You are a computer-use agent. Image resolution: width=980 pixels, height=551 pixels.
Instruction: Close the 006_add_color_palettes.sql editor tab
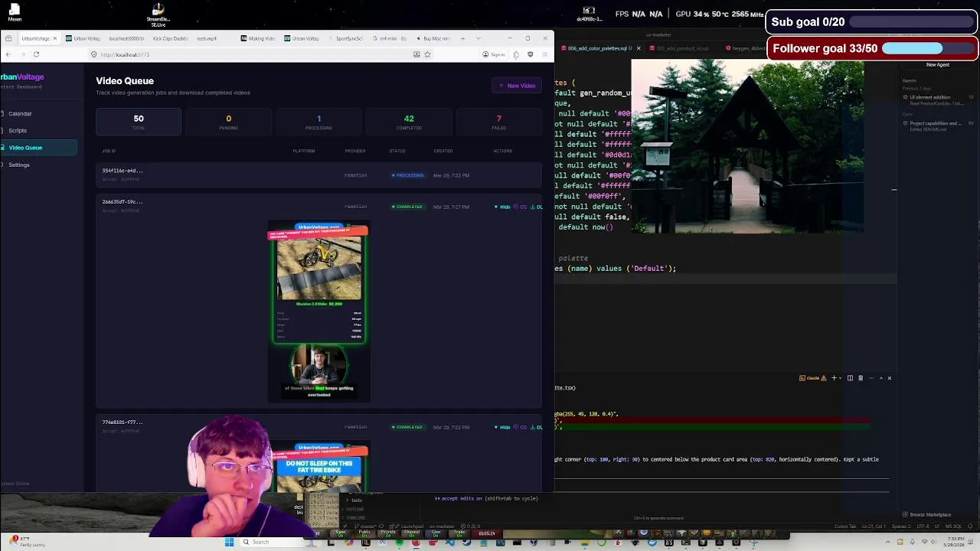click(x=639, y=48)
